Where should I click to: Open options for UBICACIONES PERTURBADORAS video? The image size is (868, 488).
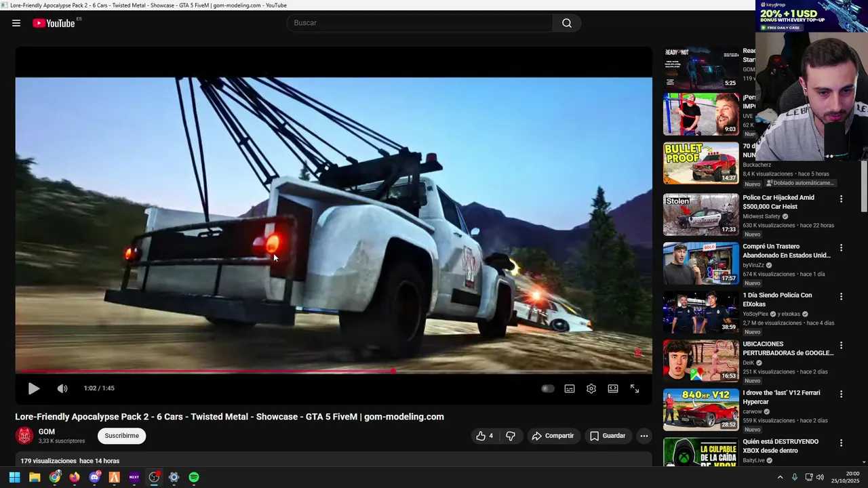coord(842,345)
